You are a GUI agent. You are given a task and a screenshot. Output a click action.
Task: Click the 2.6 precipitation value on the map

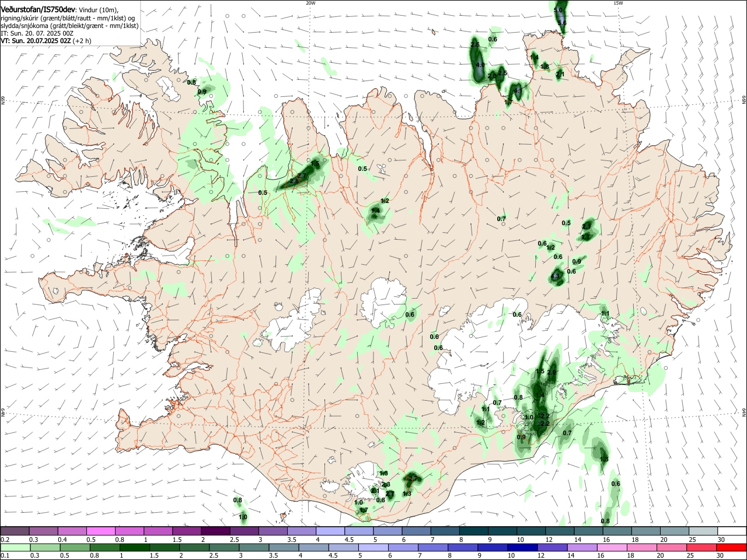(x=475, y=44)
